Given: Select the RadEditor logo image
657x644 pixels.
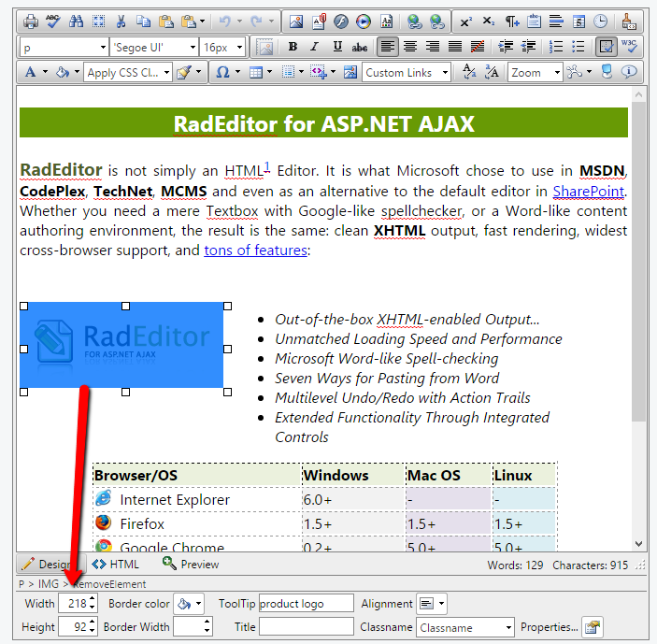Looking at the screenshot, I should 121,345.
